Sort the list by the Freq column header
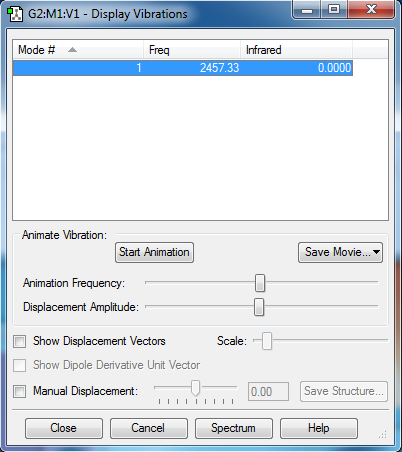402x452 pixels. click(192, 50)
